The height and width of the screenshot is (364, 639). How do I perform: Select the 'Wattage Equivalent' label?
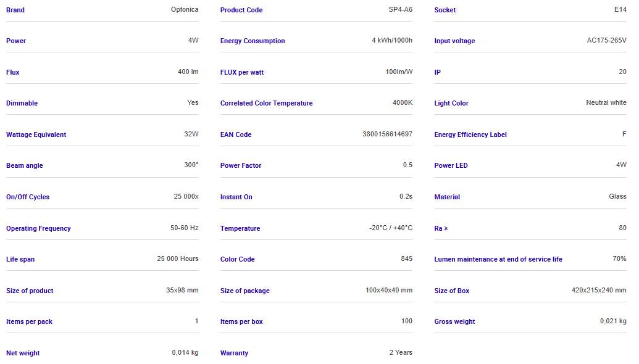pos(36,135)
